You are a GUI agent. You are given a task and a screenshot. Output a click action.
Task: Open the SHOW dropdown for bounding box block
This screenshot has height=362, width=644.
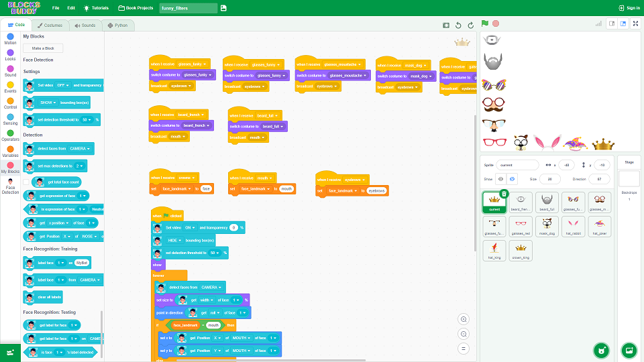click(46, 103)
